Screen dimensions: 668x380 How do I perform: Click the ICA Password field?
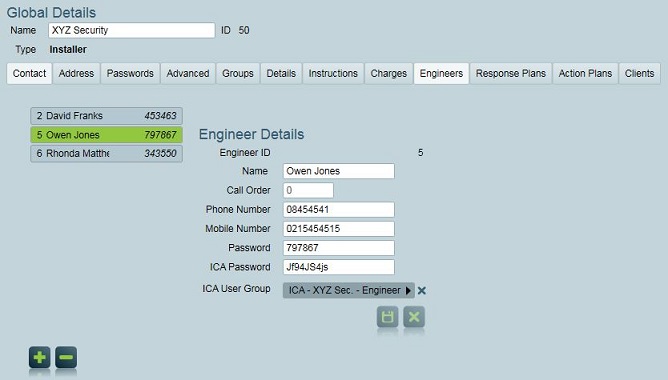click(339, 267)
